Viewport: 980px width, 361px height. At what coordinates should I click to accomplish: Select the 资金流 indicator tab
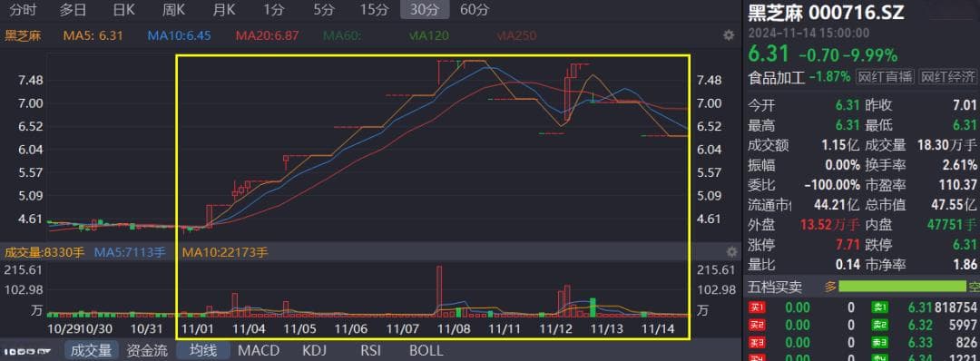tap(147, 350)
